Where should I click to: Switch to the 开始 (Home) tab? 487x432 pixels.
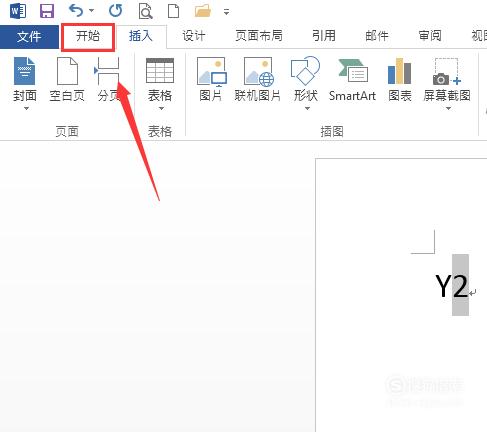(88, 36)
